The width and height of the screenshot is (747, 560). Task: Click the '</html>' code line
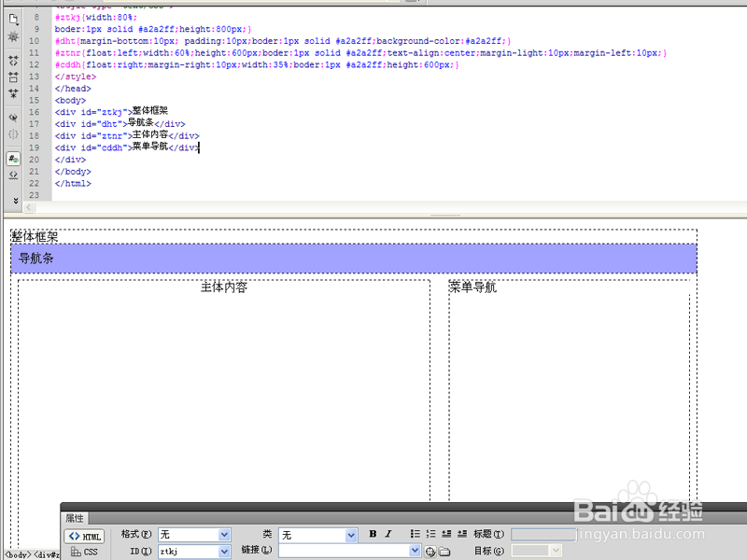click(x=73, y=184)
